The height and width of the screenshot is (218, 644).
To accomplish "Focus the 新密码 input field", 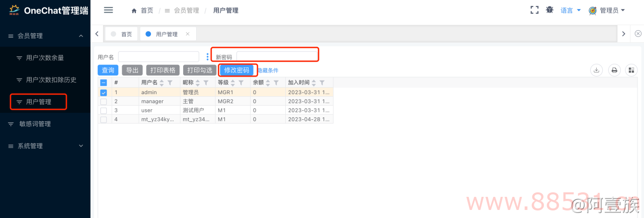I will tap(277, 56).
